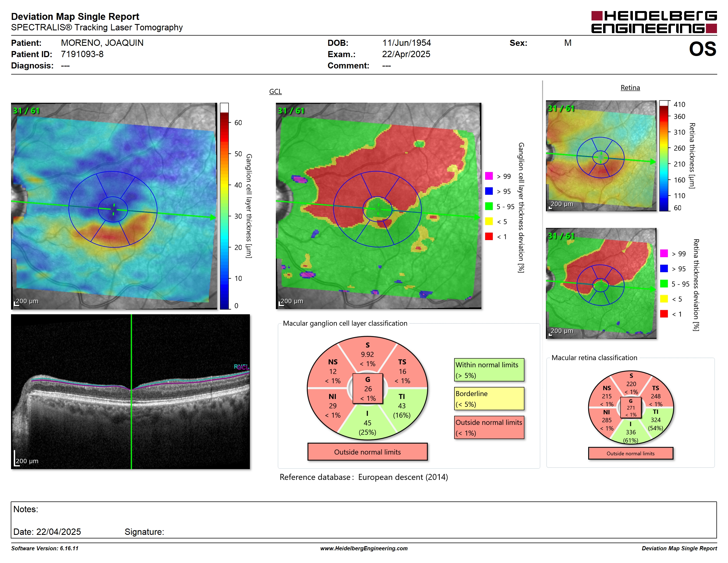Select the TS sector value 16 in the GCL chart
The width and height of the screenshot is (728, 563).
click(402, 371)
